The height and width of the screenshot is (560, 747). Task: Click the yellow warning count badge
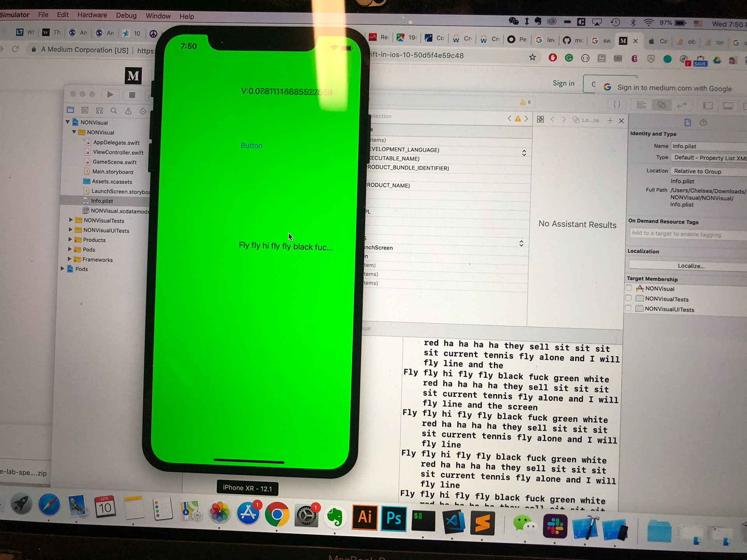pyautogui.click(x=525, y=102)
